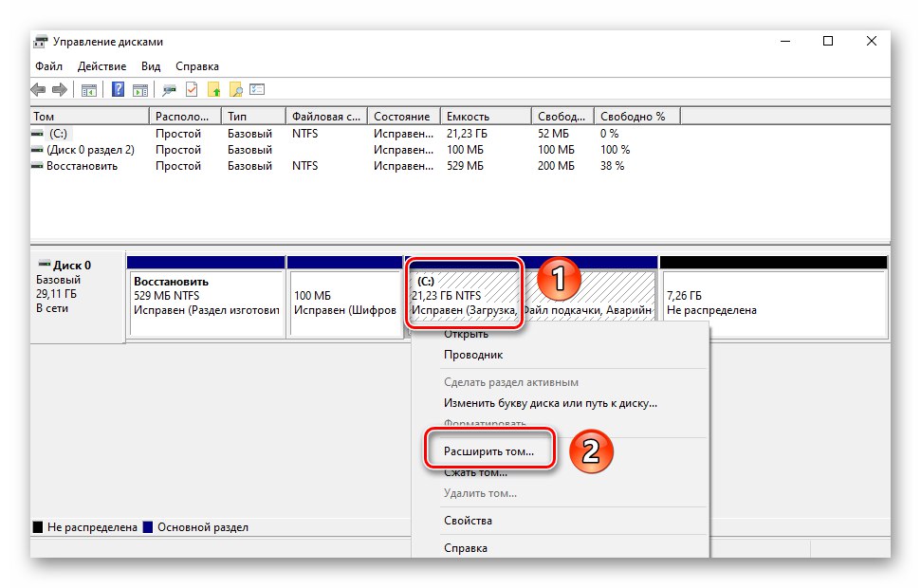Click the checkmark document toolbar icon
This screenshot has height=588, width=921.
pos(192,89)
